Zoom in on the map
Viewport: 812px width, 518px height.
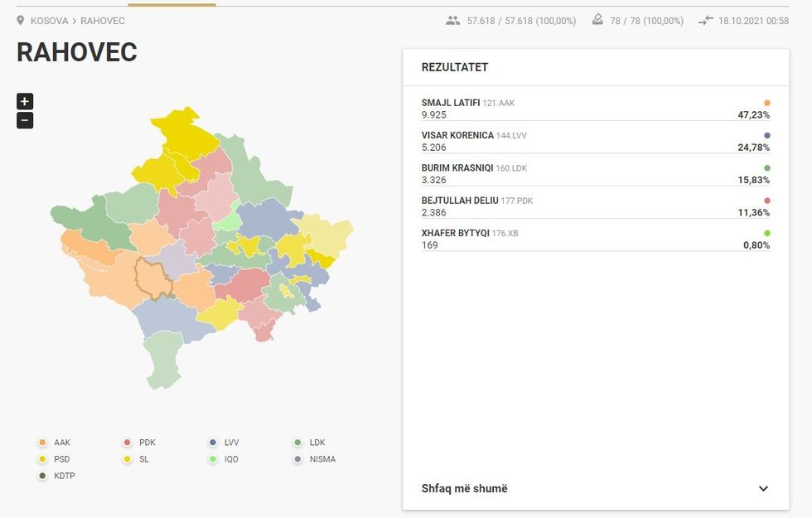tap(25, 101)
